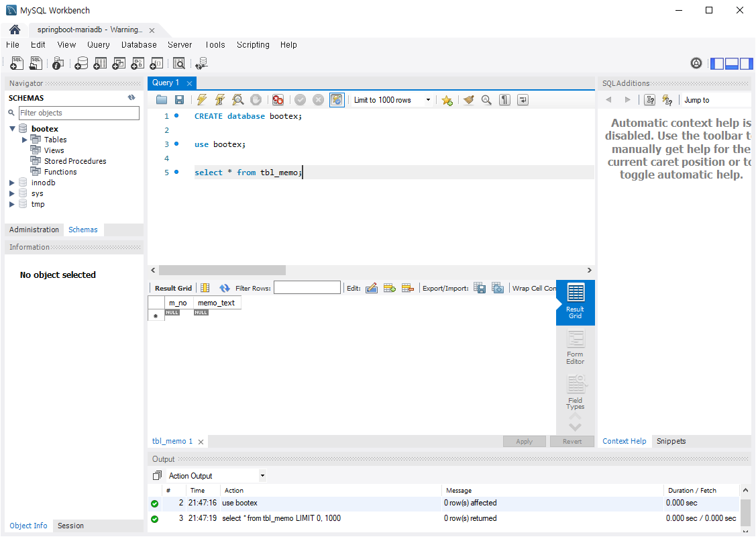Search table data icon in main toolbar
The image size is (756, 537).
[x=179, y=63]
